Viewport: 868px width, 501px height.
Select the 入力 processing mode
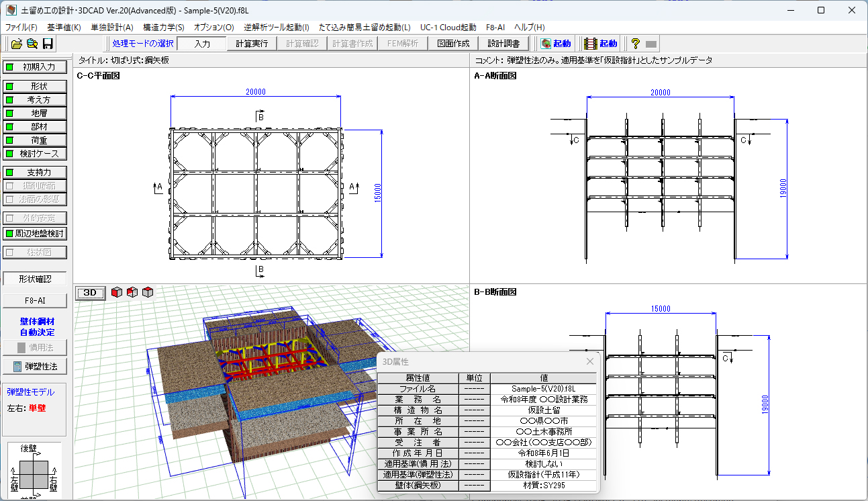click(x=202, y=44)
